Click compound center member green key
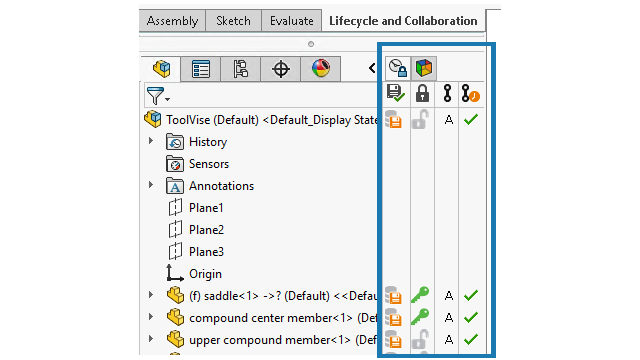The height and width of the screenshot is (360, 640). pyautogui.click(x=420, y=317)
